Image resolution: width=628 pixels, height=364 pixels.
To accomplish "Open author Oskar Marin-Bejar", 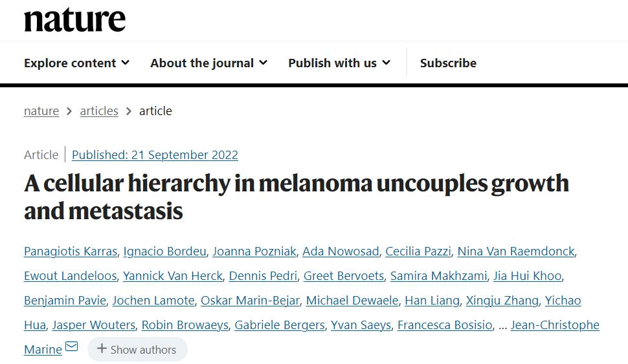I will (x=250, y=300).
